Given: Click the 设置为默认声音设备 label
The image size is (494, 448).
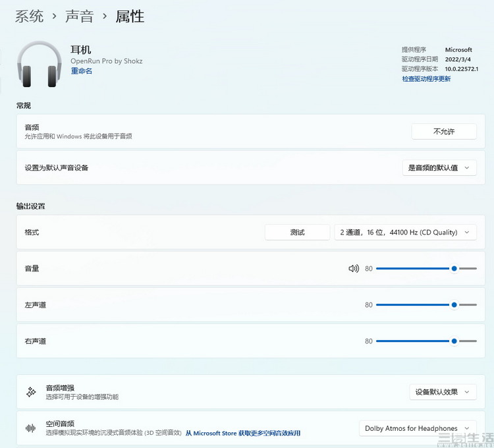Looking at the screenshot, I should pyautogui.click(x=57, y=167).
